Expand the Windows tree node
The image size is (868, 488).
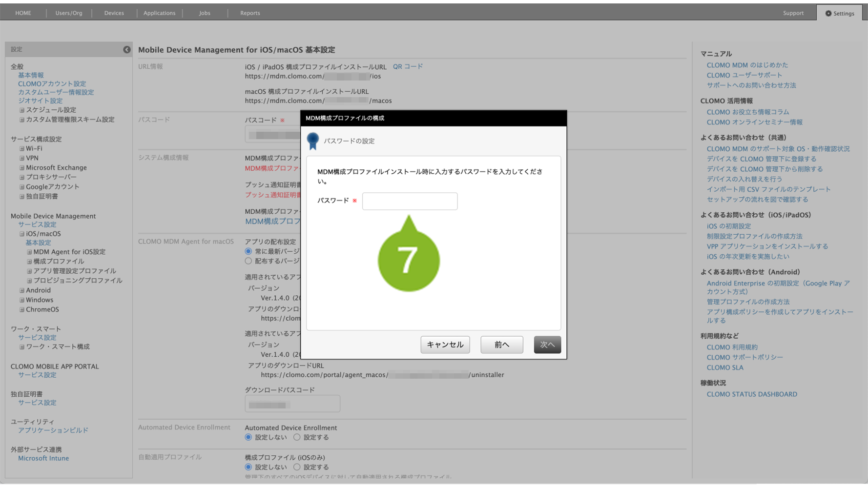[21, 300]
